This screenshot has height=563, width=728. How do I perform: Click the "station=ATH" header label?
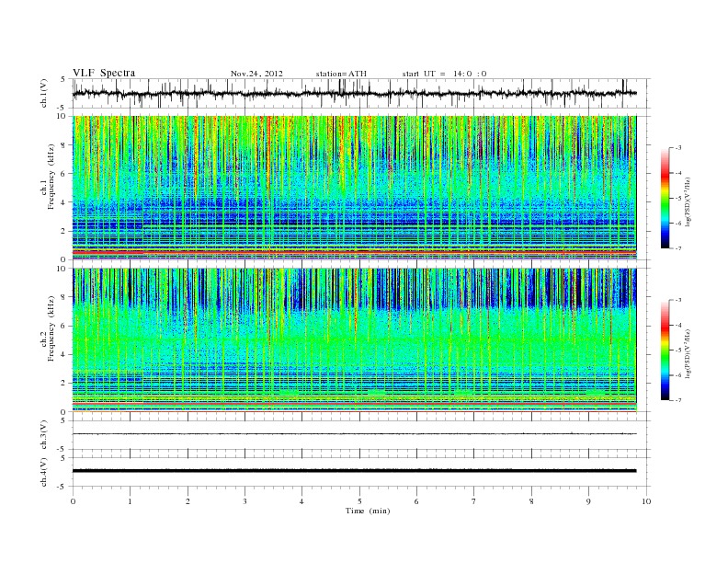[x=341, y=74]
